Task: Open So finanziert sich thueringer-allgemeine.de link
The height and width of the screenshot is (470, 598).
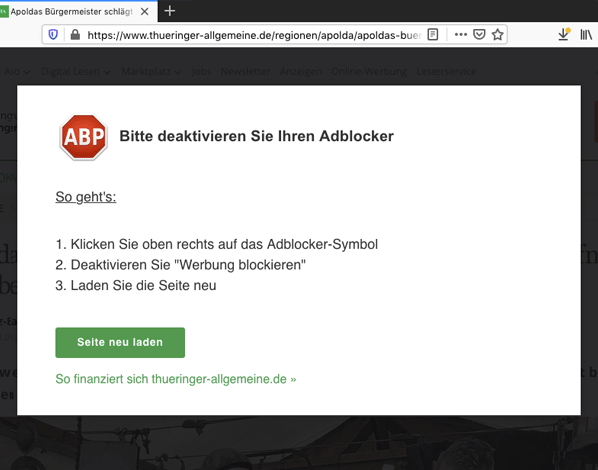Action: pos(176,379)
